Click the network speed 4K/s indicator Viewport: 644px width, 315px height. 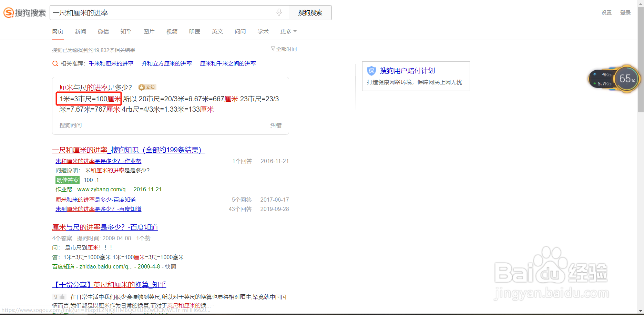coord(603,75)
